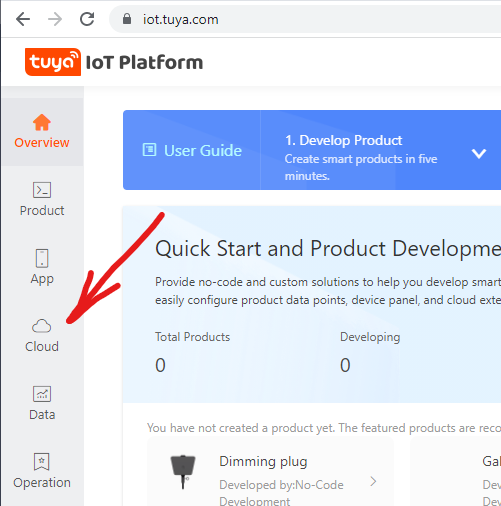Click the browser forward arrow
This screenshot has width=501, height=506.
55,19
